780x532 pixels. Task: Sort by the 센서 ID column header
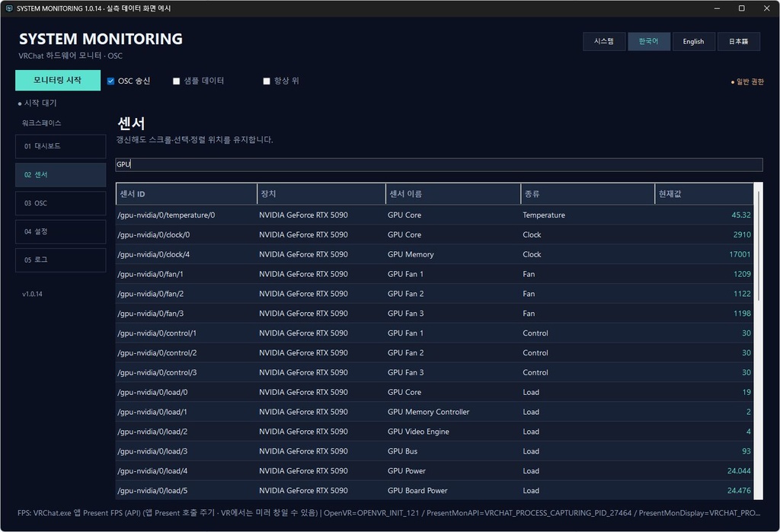(187, 194)
